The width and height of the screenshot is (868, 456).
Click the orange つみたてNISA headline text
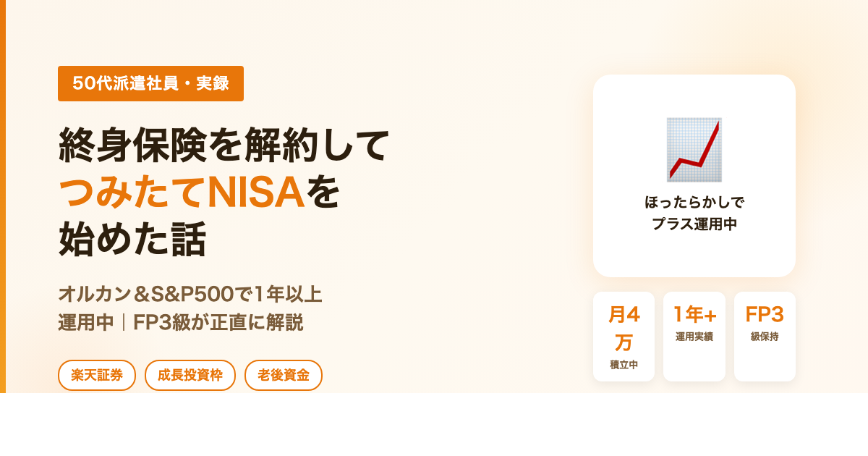click(182, 193)
